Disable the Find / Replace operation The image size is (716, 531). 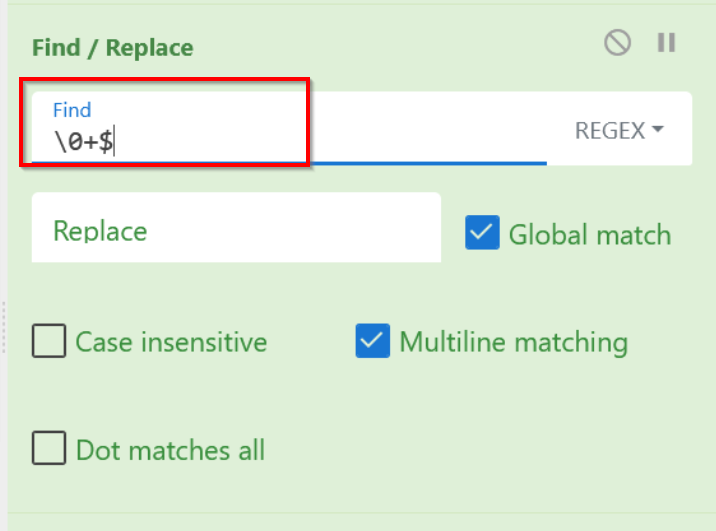[618, 43]
